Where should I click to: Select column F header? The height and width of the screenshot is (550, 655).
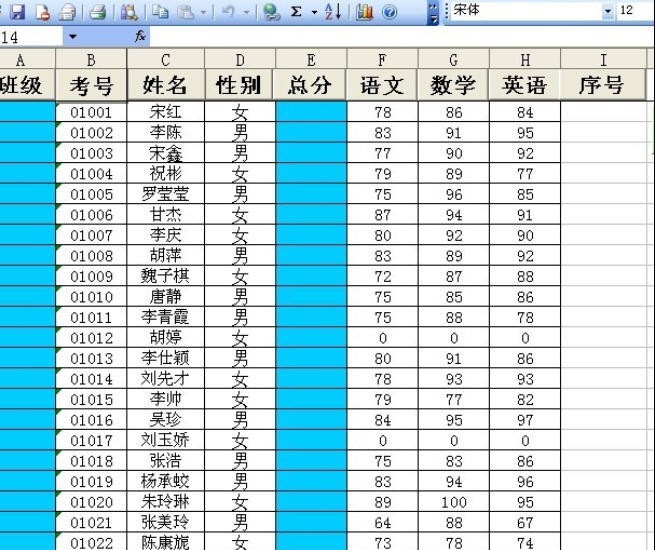(x=382, y=60)
